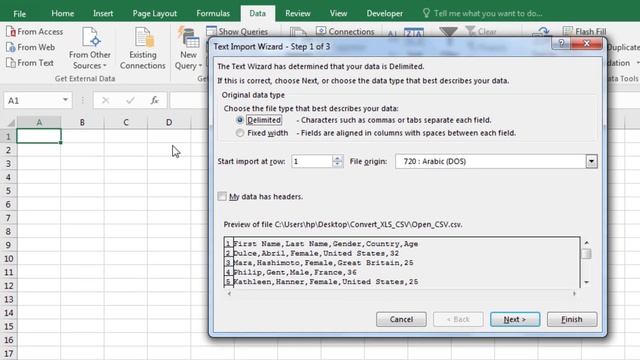640x360 pixels.
Task: Click the Select All corner triangle
Action: 11,122
